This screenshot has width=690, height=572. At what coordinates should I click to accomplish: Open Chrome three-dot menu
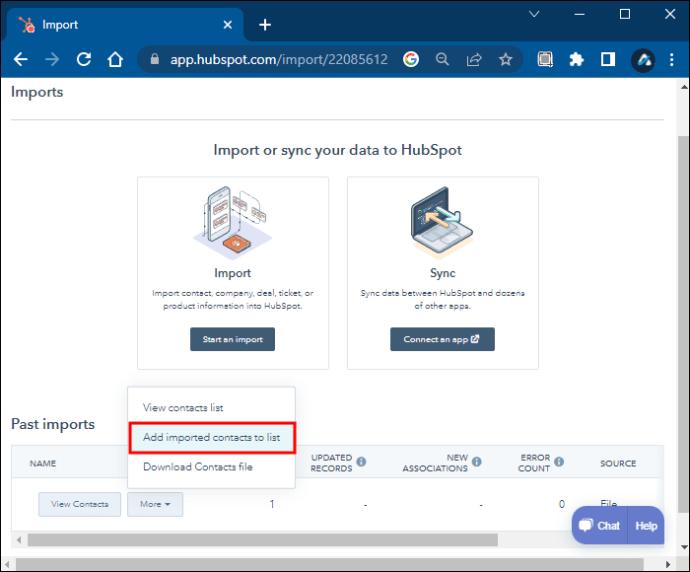click(x=672, y=59)
